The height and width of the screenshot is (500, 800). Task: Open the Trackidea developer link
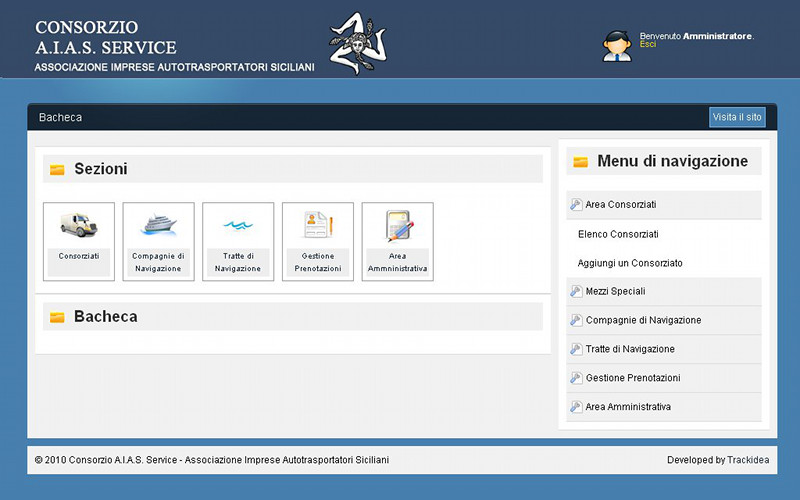click(748, 460)
